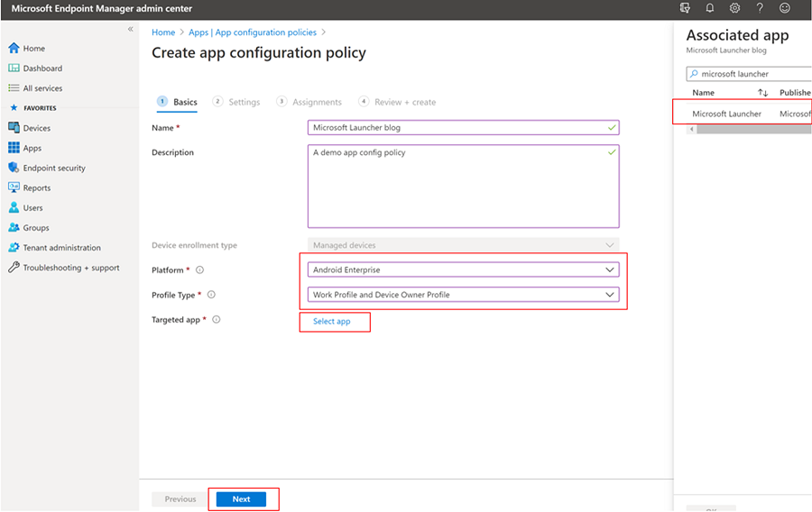Viewport: 812px width, 512px height.
Task: Switch to the Review + create tab
Action: tap(397, 102)
